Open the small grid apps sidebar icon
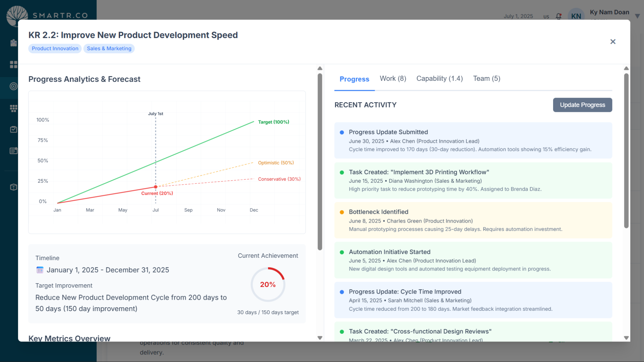This screenshot has height=362, width=644. tap(13, 108)
